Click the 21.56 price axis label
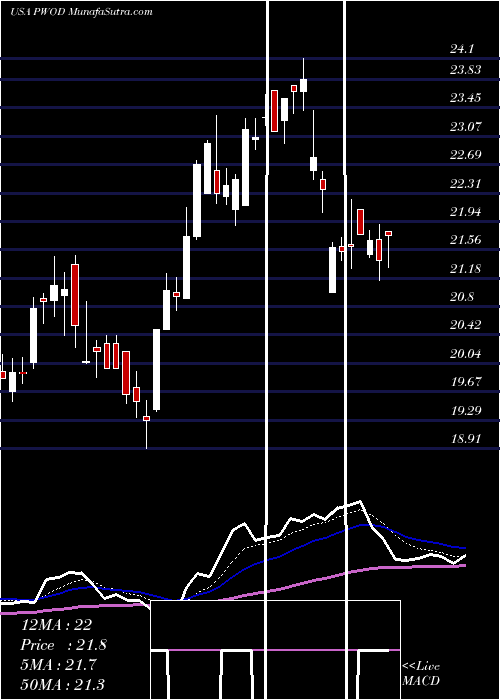 click(x=466, y=240)
